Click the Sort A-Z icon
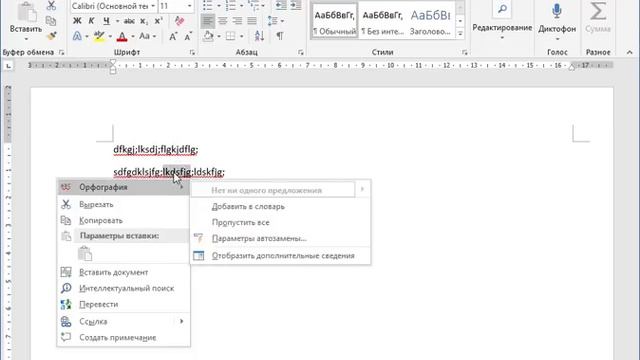 [x=259, y=36]
